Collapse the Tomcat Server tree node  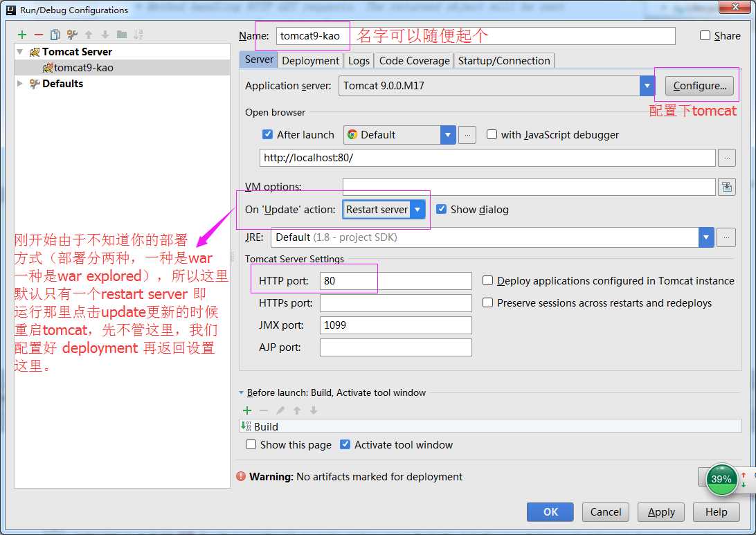pyautogui.click(x=20, y=52)
